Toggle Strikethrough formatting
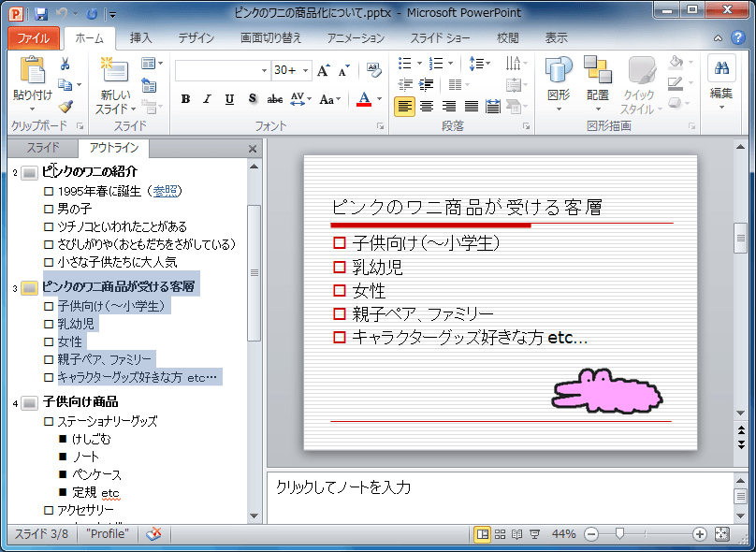756x552 pixels. [x=275, y=99]
